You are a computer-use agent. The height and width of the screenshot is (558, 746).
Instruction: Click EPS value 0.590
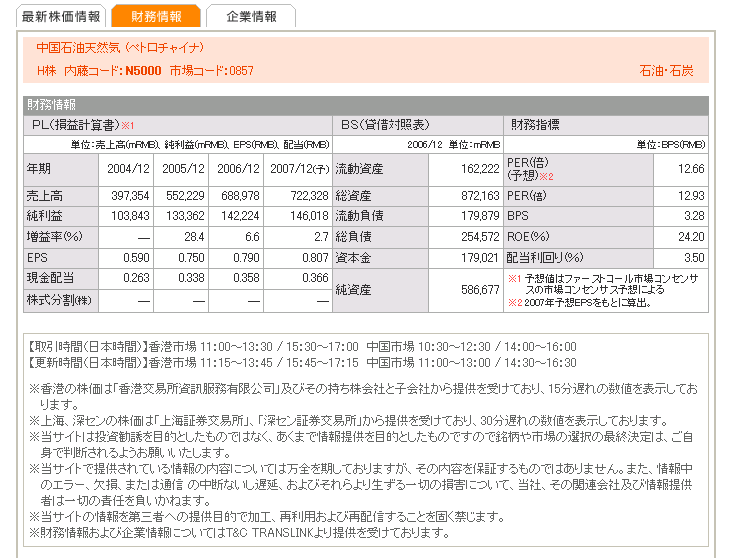[136, 258]
